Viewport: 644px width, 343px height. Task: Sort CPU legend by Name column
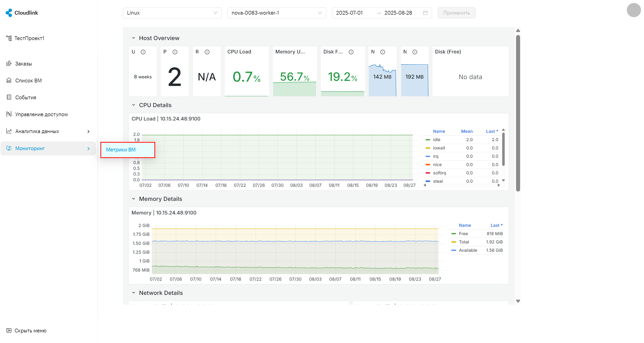pyautogui.click(x=439, y=131)
